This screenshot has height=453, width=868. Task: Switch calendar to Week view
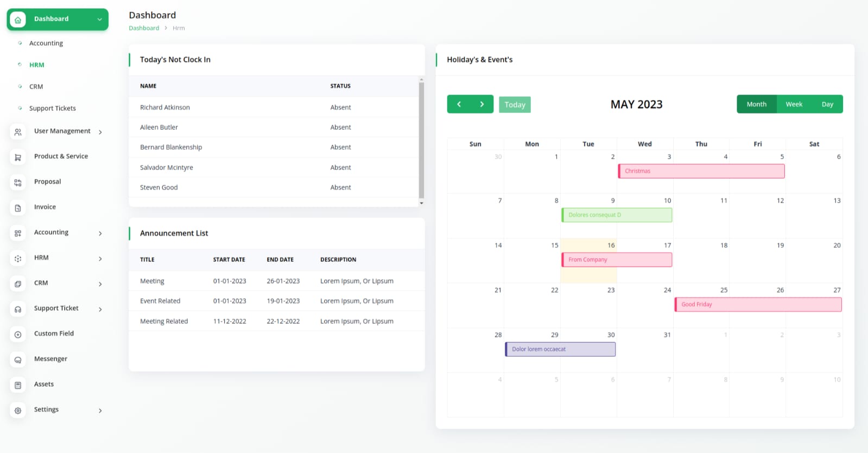[x=794, y=104]
